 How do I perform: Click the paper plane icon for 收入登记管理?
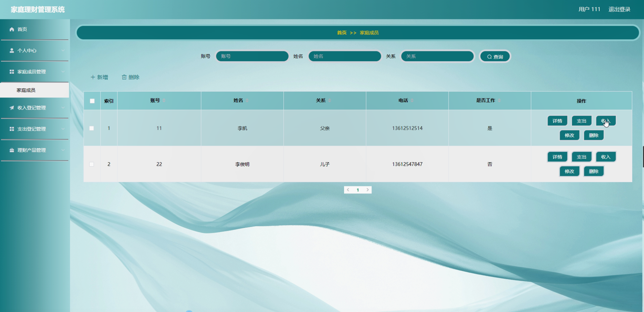pyautogui.click(x=12, y=108)
